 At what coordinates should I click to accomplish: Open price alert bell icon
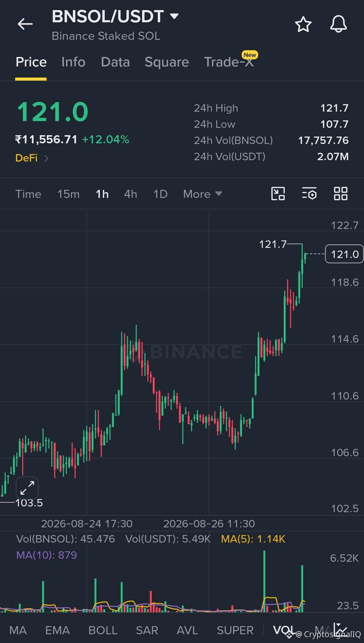(x=338, y=24)
